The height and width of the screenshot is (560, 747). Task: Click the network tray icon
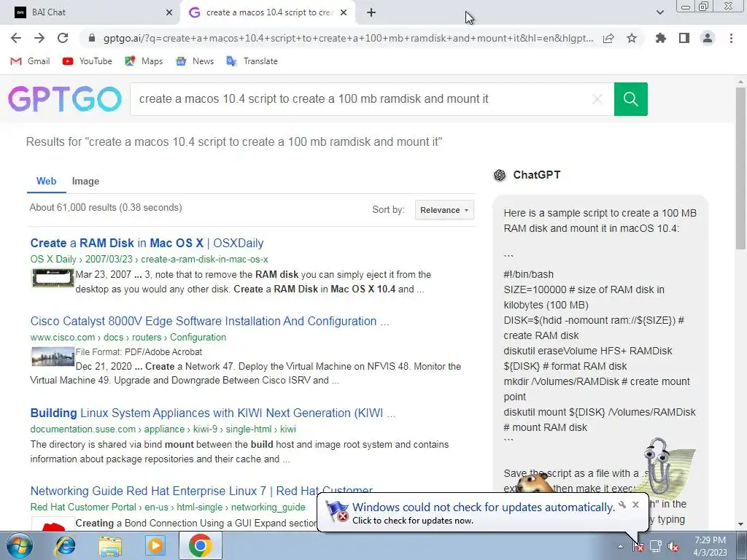point(656,546)
